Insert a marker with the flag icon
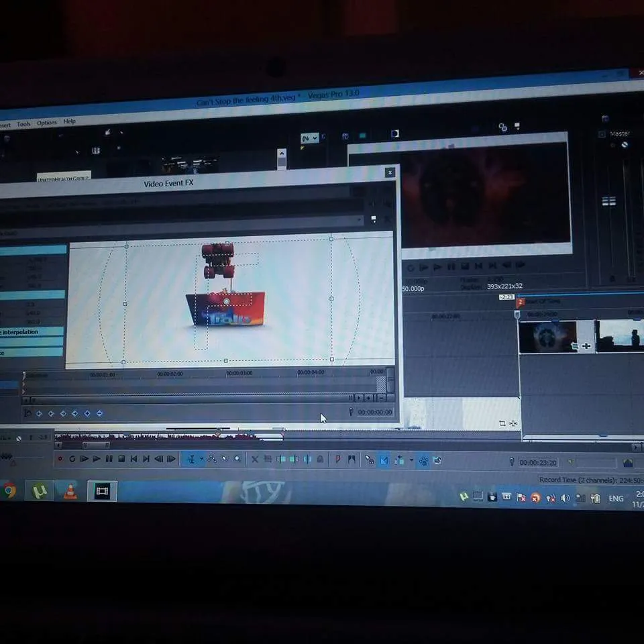Screen dimensions: 644x644 (337, 460)
